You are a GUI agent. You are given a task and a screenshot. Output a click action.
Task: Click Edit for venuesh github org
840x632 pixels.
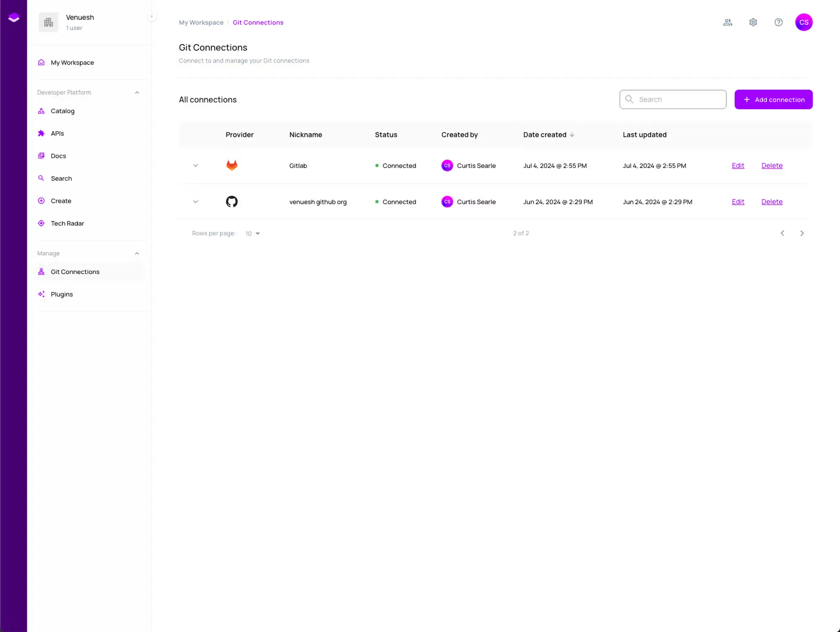pos(738,202)
